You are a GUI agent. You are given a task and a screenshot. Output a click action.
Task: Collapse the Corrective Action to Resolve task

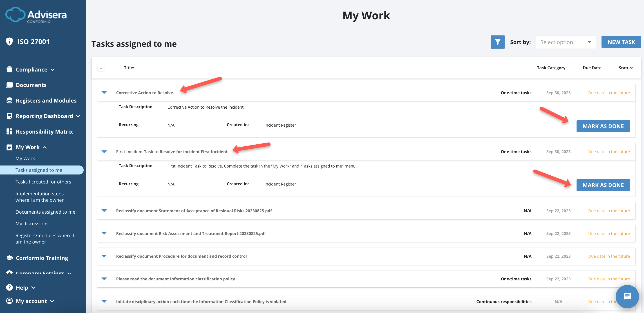(104, 93)
